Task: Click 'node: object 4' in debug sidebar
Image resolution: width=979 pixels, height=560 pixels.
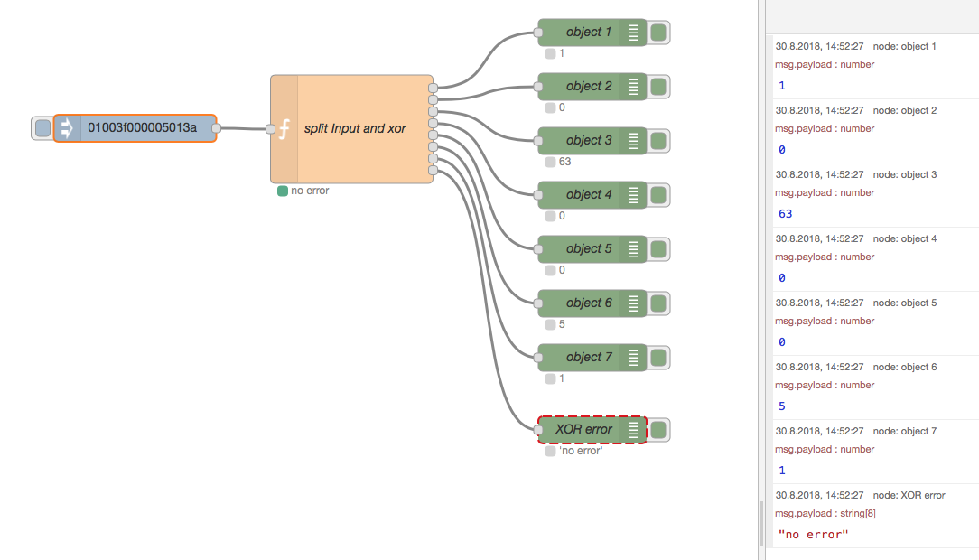Action: (905, 238)
